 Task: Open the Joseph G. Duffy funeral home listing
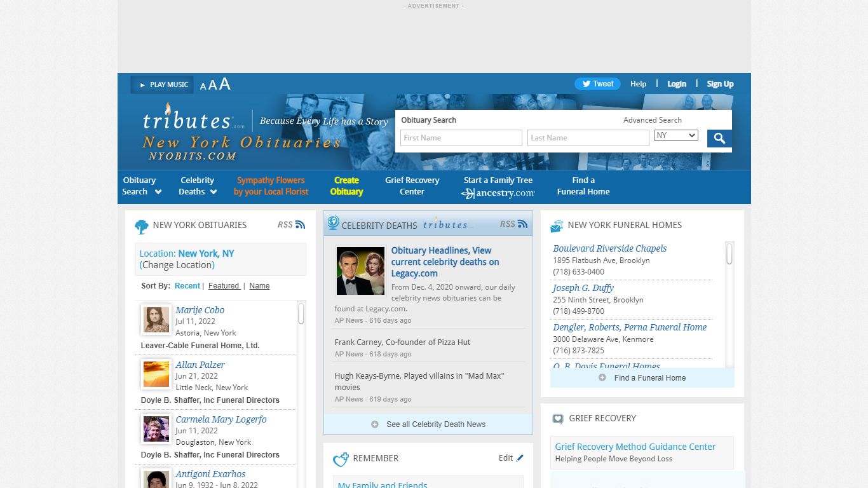[x=583, y=288]
